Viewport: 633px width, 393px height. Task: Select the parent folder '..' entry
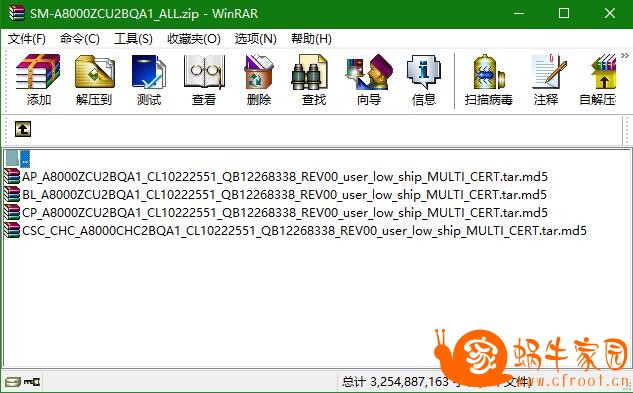click(18, 158)
